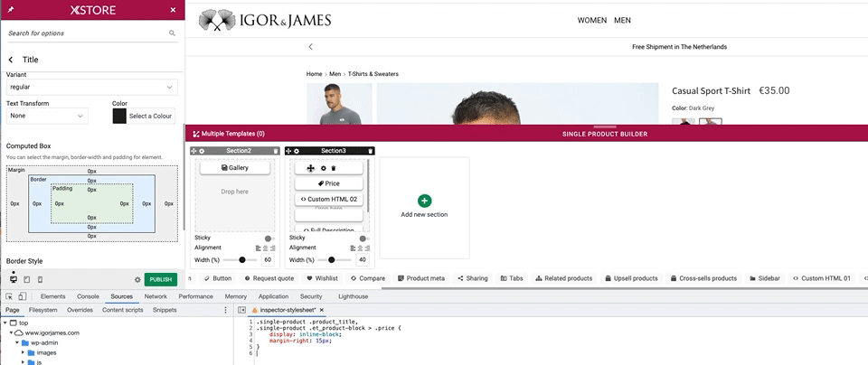
Task: Click the Wishlist element chip
Action: [x=322, y=278]
